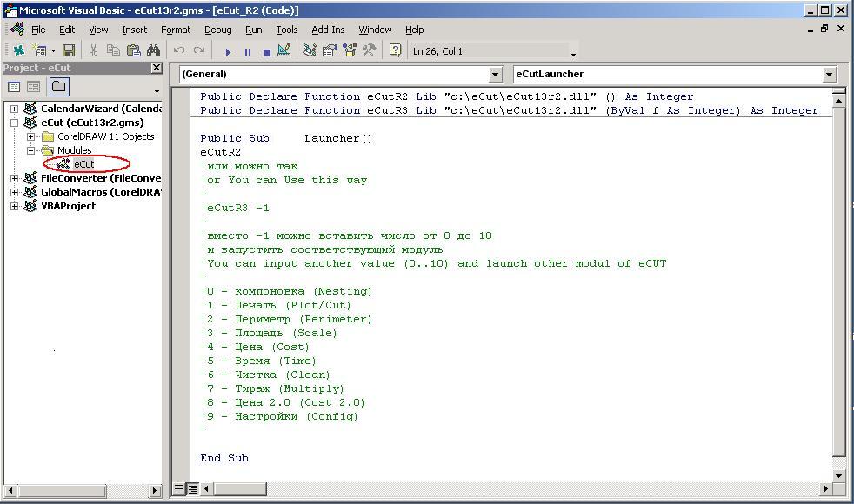
Task: Click the code window horizontal scroll right arrow
Action: coord(825,488)
